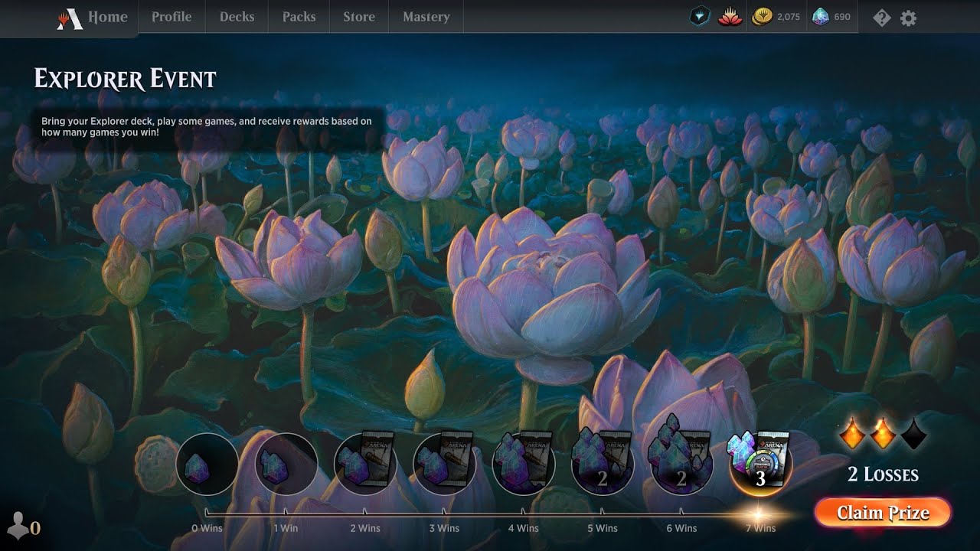Open the Profile tab
980x551 pixels.
pos(171,18)
